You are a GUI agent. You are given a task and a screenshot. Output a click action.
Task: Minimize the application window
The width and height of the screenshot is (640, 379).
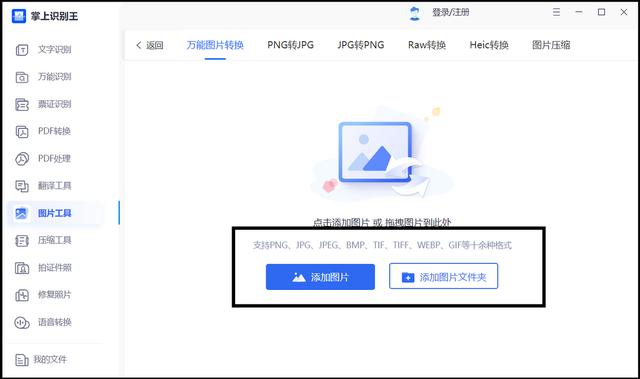pos(579,12)
